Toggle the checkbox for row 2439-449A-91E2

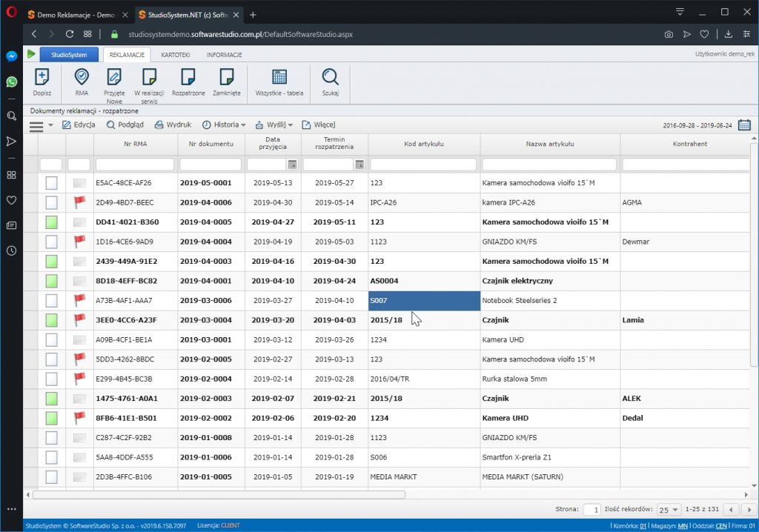point(51,262)
